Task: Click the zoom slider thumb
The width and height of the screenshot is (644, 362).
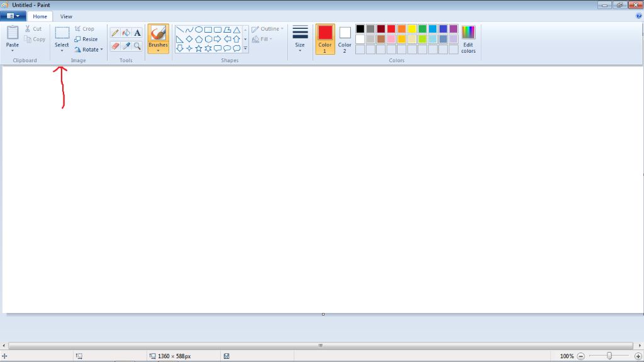Action: pyautogui.click(x=609, y=356)
